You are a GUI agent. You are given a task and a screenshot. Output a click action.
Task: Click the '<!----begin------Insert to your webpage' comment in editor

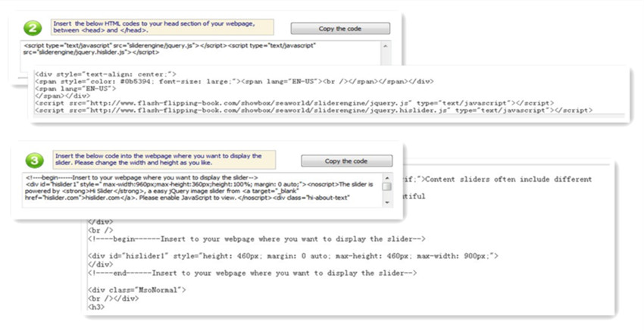point(257,239)
